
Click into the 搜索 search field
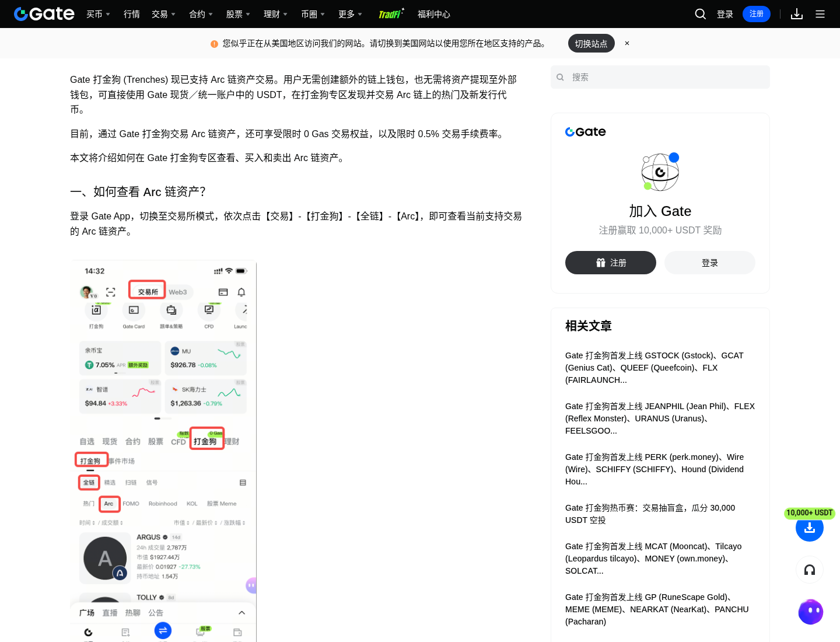pos(660,77)
